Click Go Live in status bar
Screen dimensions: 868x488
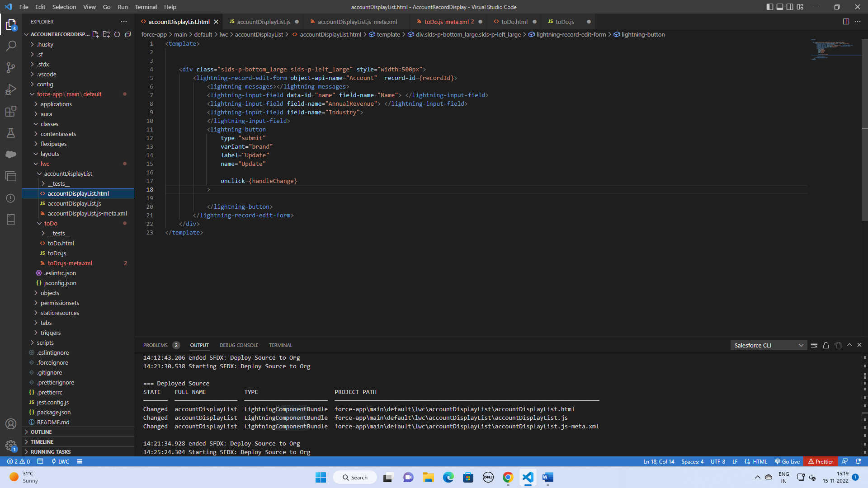787,461
